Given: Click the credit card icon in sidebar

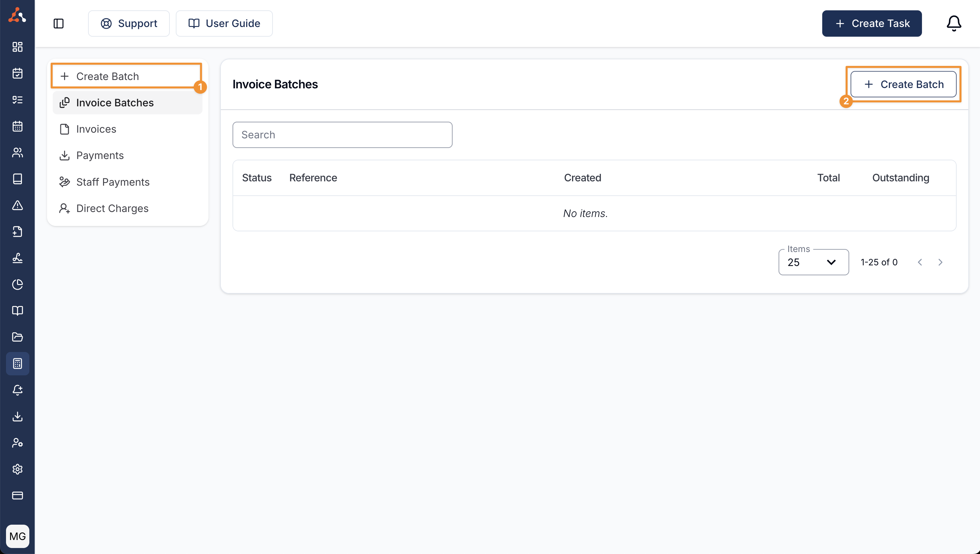Looking at the screenshot, I should [18, 495].
